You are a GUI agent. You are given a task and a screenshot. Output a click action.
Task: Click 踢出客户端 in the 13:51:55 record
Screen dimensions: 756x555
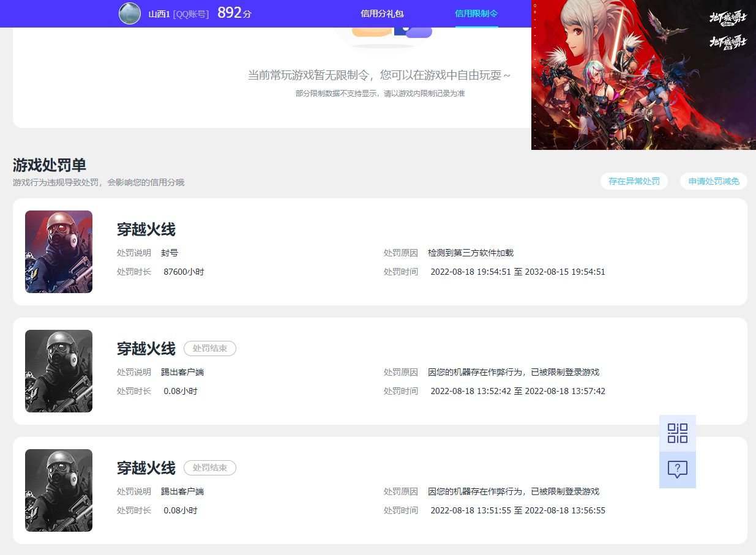click(x=182, y=491)
